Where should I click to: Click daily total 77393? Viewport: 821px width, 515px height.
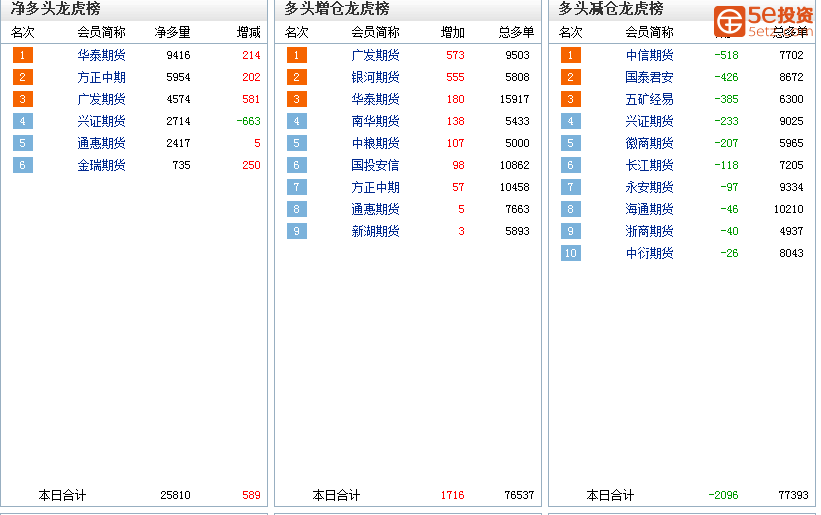793,495
